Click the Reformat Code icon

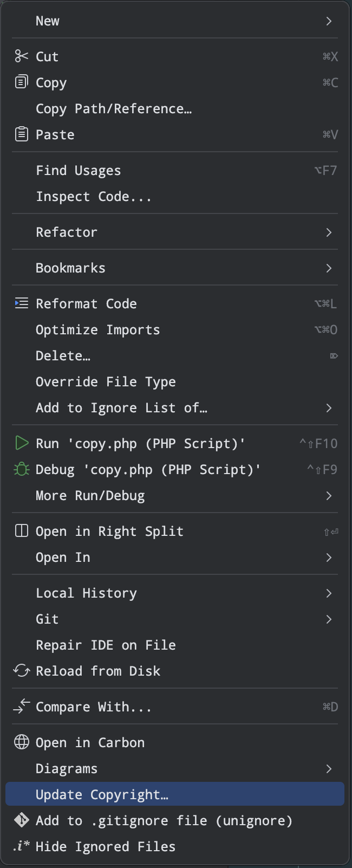(21, 303)
